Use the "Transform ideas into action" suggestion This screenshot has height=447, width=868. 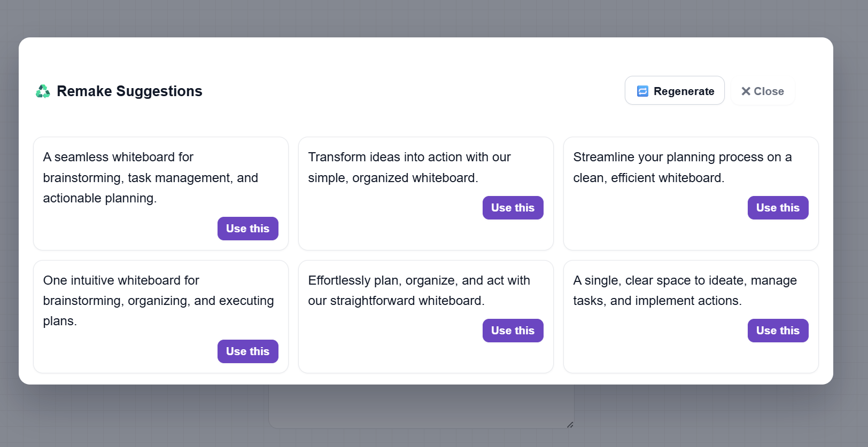click(513, 208)
